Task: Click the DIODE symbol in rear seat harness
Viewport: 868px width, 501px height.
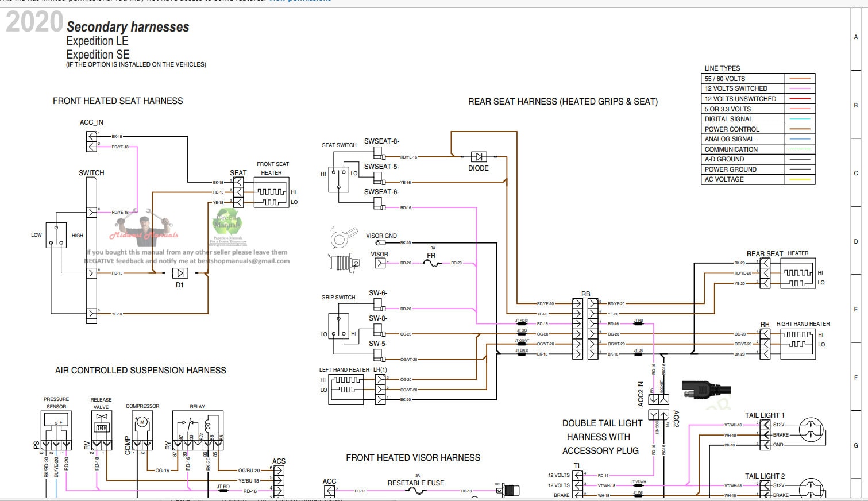Action: 479,156
